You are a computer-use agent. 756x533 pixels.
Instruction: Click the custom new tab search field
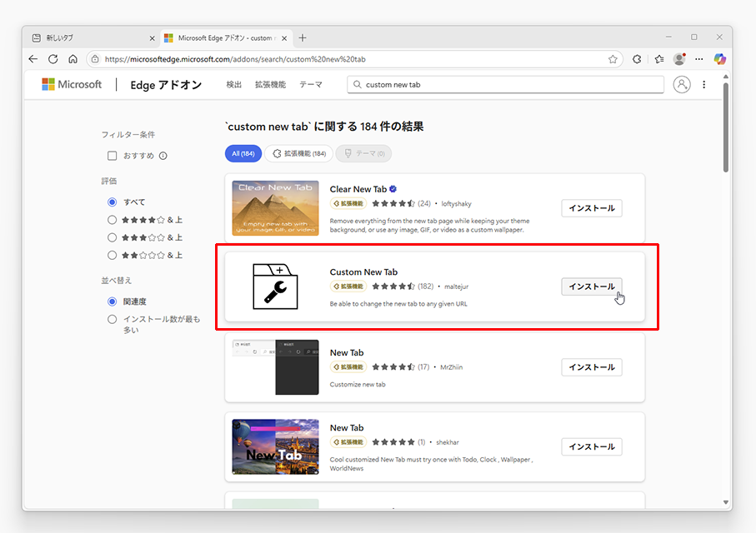[x=505, y=84]
